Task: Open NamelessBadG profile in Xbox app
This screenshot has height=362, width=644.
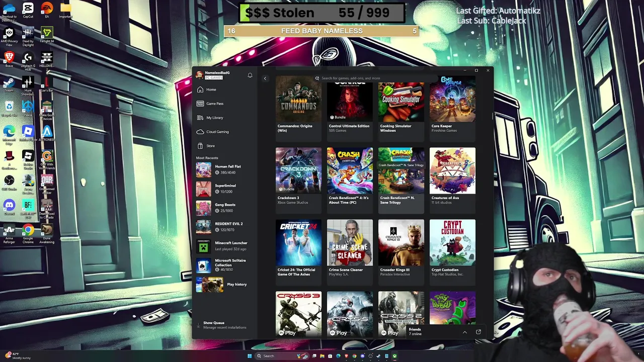Action: coord(213,75)
